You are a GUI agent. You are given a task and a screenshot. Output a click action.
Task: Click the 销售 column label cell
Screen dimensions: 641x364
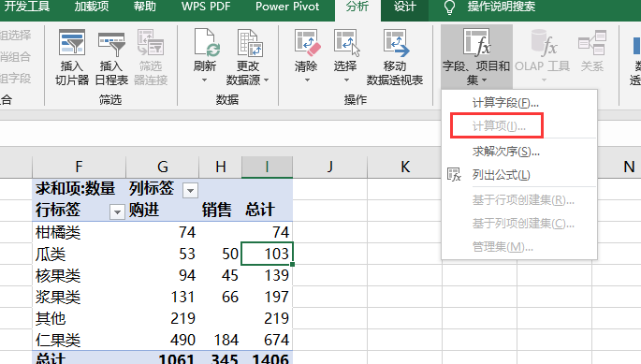221,211
